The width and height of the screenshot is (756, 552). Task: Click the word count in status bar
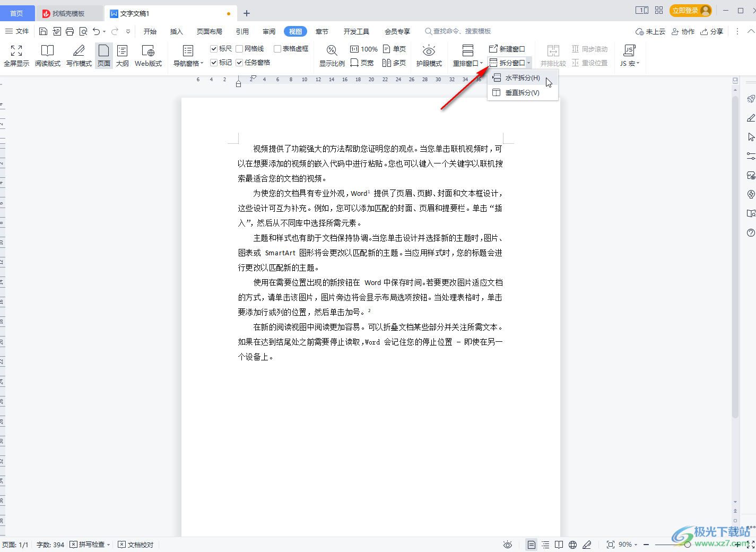[50, 545]
